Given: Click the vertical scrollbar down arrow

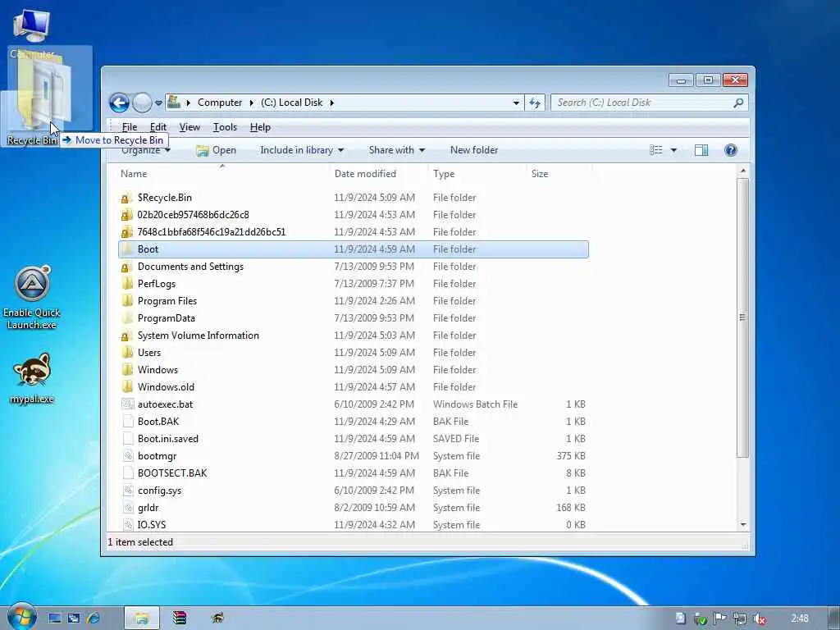Looking at the screenshot, I should tap(742, 524).
